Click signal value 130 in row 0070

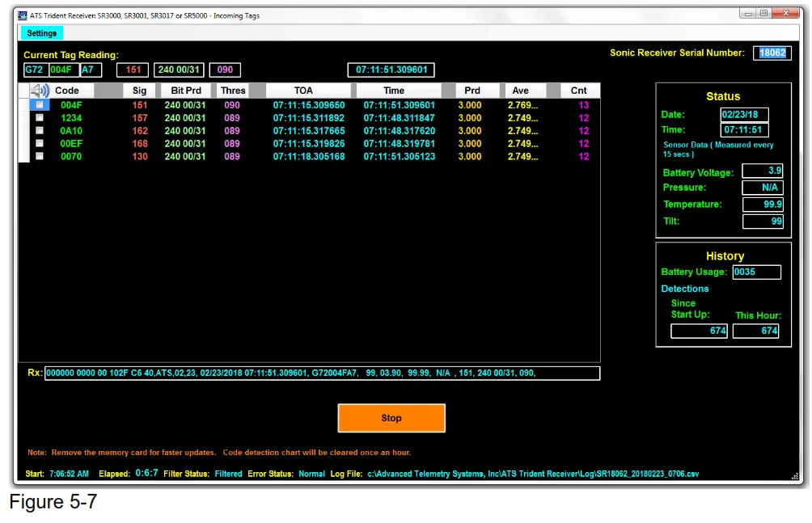[x=140, y=156]
